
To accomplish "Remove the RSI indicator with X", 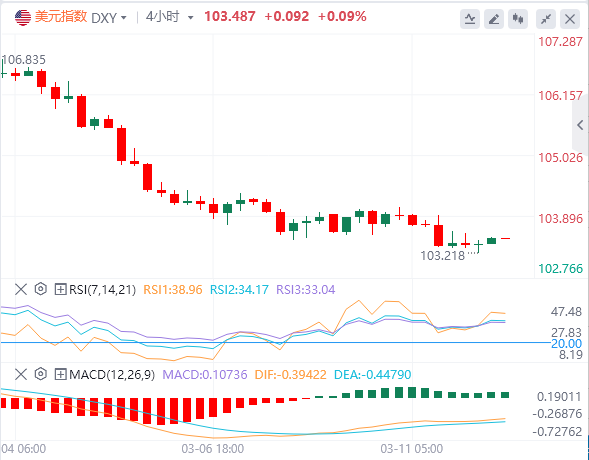I will [21, 290].
